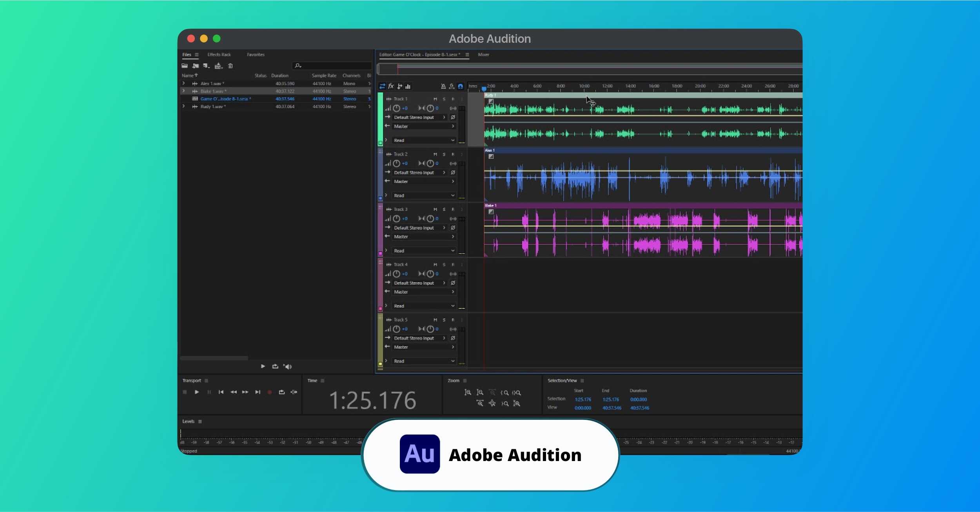The width and height of the screenshot is (980, 512).
Task: Click the preview Play button below Files list
Action: 263,367
